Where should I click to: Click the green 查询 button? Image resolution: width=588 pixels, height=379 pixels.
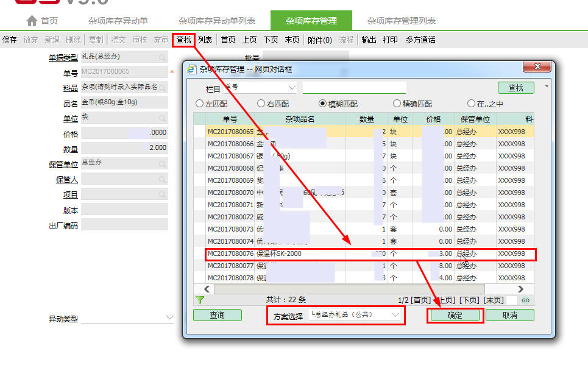(x=217, y=315)
